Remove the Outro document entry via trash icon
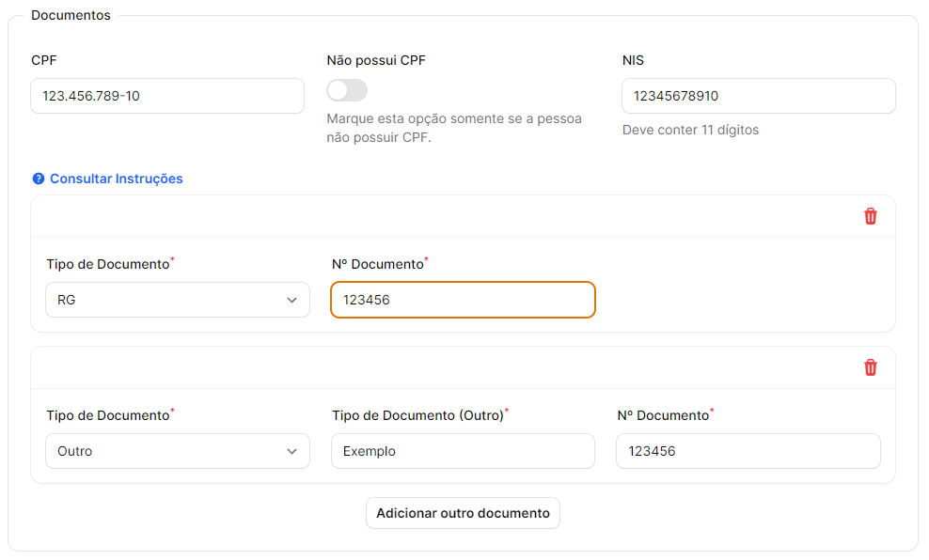 point(871,367)
